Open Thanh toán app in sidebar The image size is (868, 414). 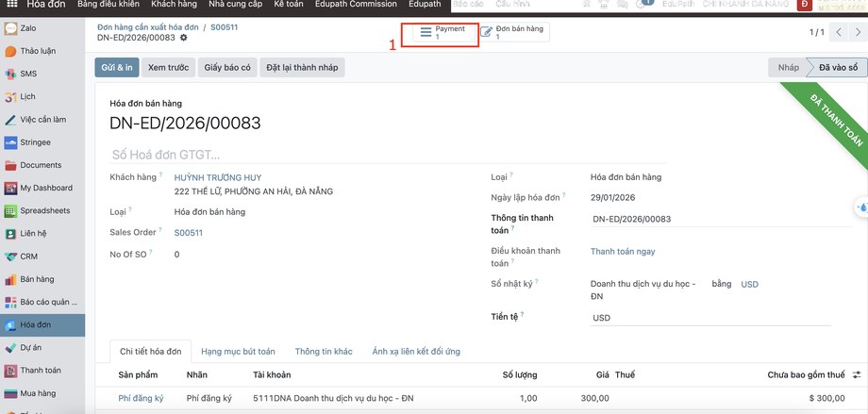pos(42,371)
